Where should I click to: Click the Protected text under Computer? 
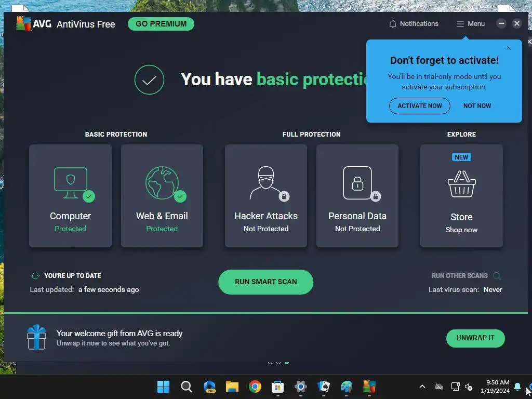coord(70,229)
